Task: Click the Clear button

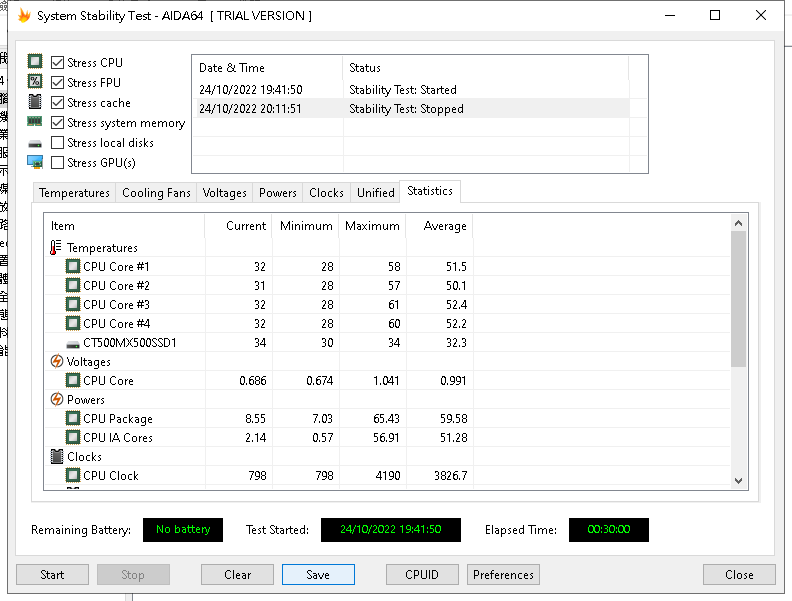Action: coord(237,575)
